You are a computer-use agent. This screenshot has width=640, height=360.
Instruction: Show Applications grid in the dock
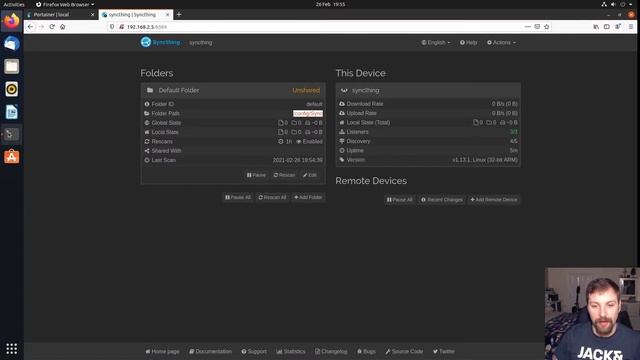coord(11,349)
